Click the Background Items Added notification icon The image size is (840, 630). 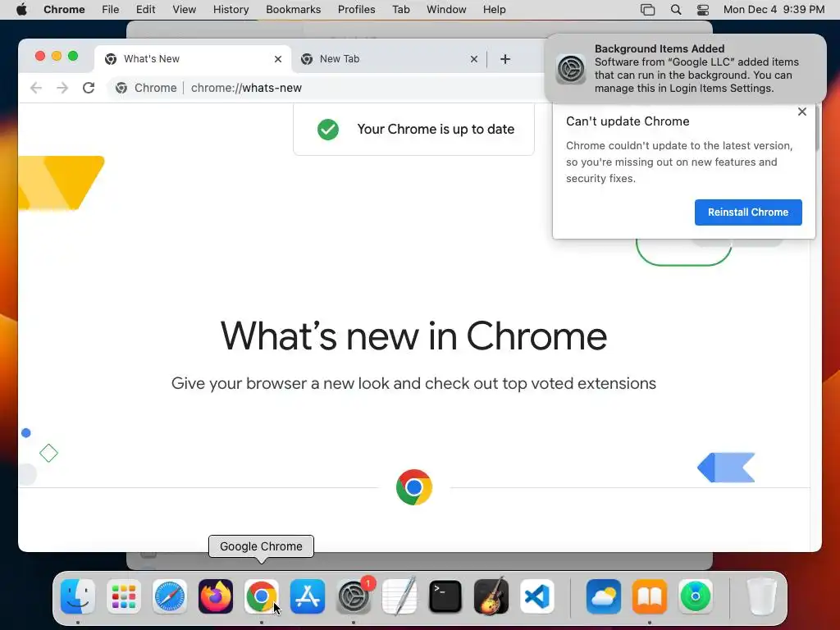pyautogui.click(x=571, y=69)
